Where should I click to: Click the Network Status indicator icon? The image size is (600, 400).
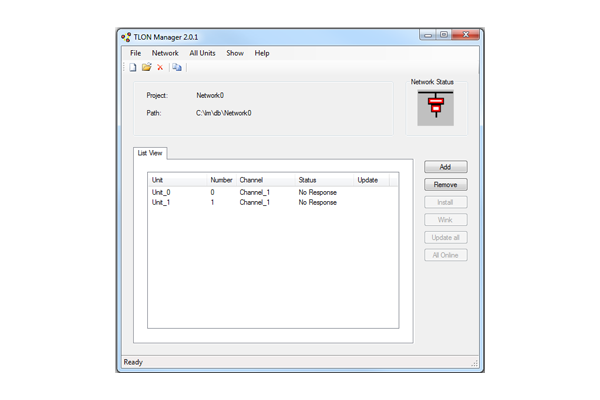[435, 106]
